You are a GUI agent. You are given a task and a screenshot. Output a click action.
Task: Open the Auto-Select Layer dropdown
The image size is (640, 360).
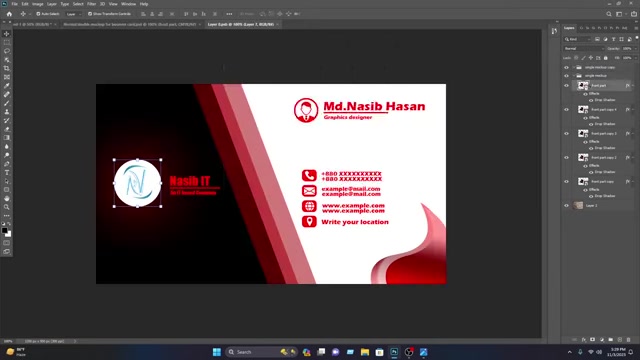pyautogui.click(x=73, y=14)
